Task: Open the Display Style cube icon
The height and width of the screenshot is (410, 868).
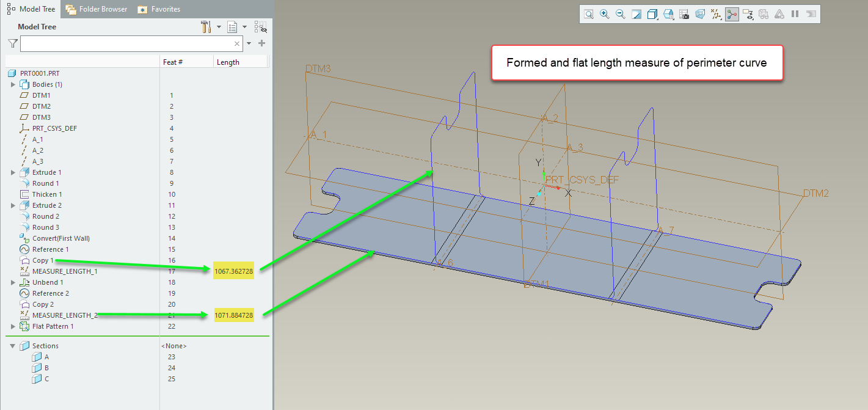Action: (x=652, y=13)
